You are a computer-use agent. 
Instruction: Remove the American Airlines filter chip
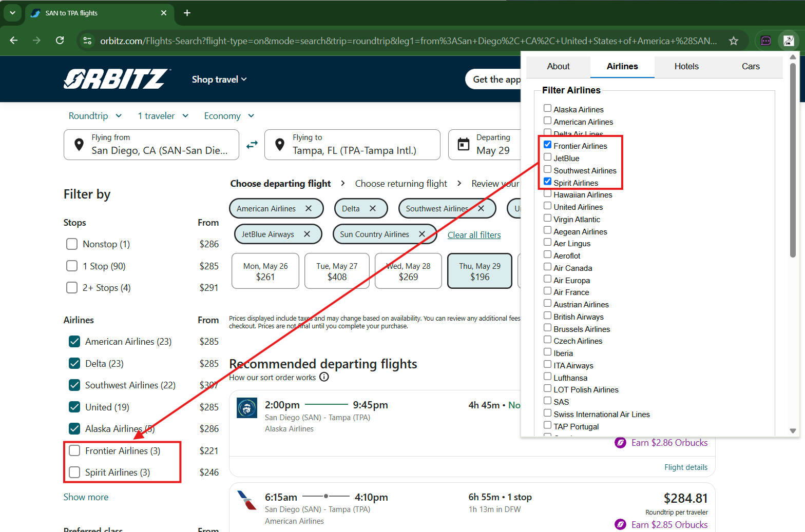[309, 208]
